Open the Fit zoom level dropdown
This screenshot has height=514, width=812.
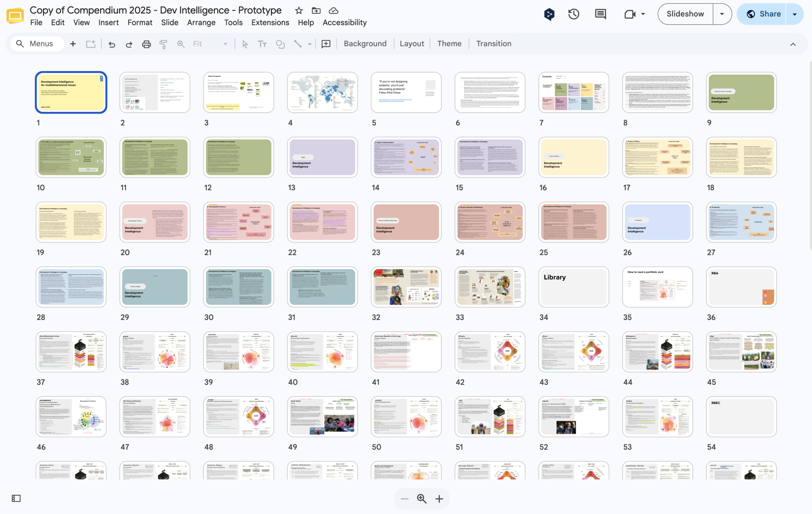click(x=210, y=44)
